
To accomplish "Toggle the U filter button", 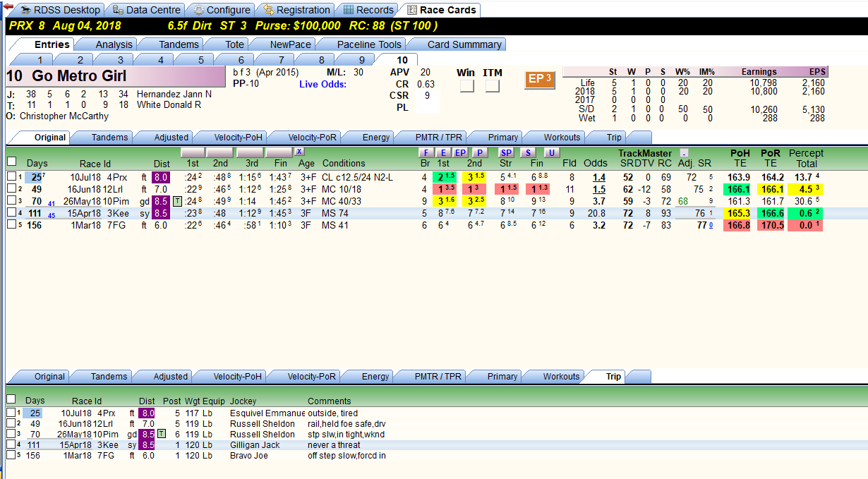I will (x=552, y=152).
